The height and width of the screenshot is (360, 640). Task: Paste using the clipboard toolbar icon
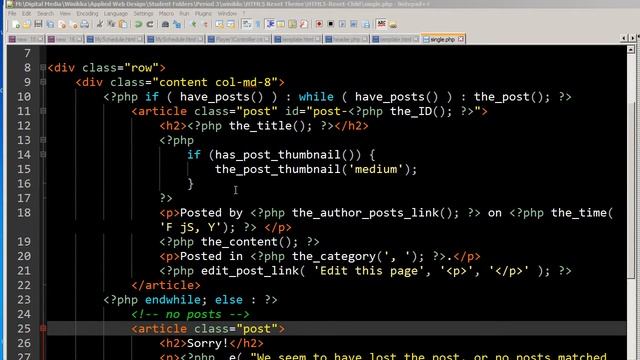122,24
